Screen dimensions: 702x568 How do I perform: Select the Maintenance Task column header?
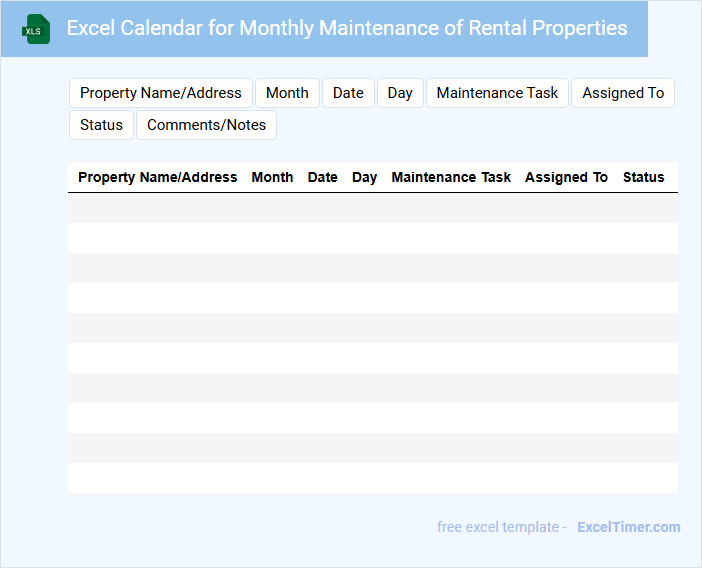pos(451,177)
